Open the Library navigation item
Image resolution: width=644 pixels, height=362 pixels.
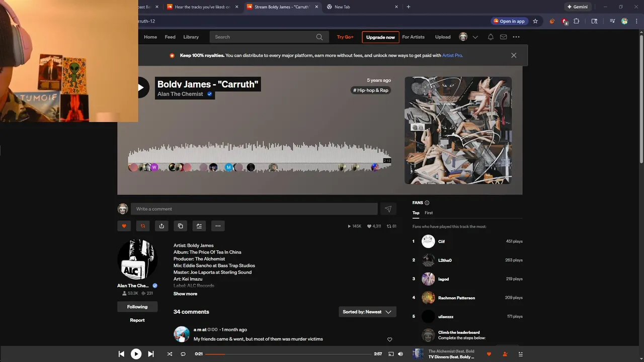tap(191, 37)
